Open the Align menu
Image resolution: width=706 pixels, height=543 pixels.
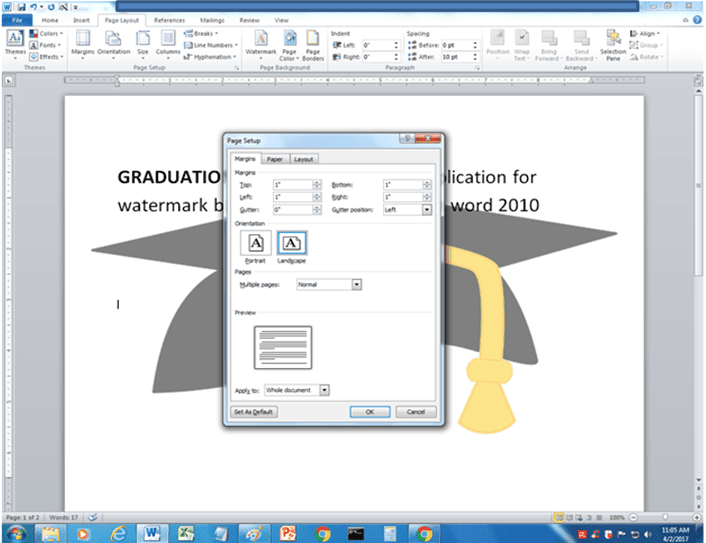click(645, 34)
